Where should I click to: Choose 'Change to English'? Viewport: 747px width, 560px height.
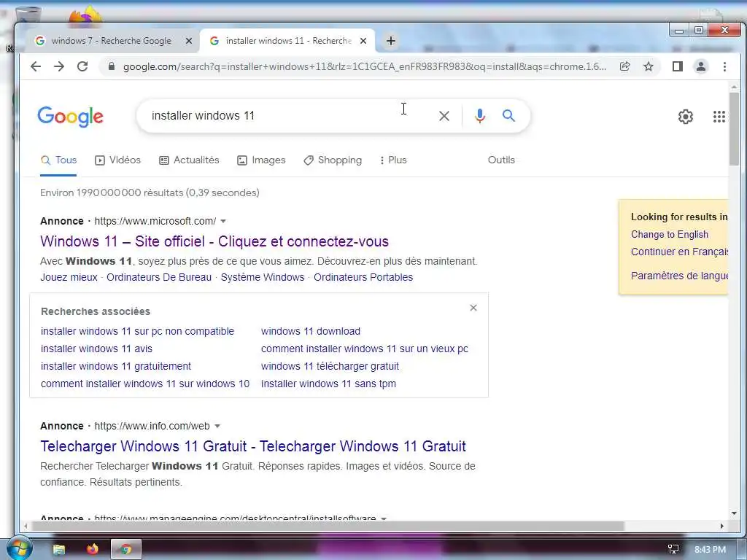[670, 234]
